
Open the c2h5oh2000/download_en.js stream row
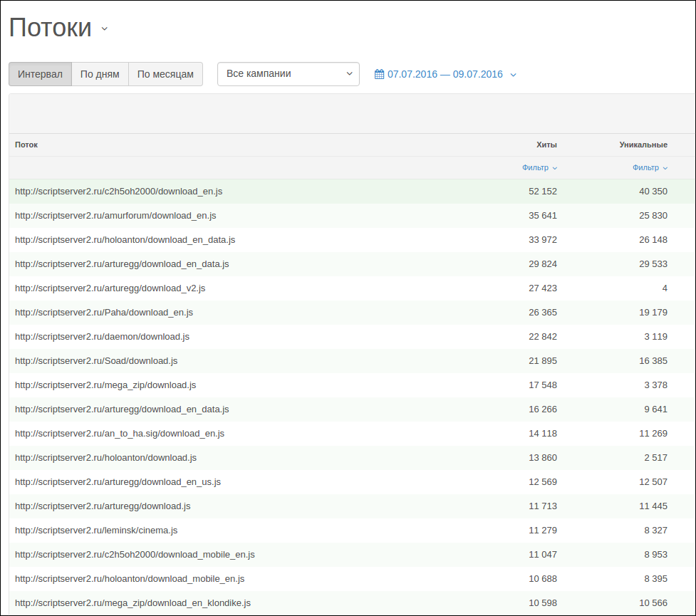click(352, 192)
